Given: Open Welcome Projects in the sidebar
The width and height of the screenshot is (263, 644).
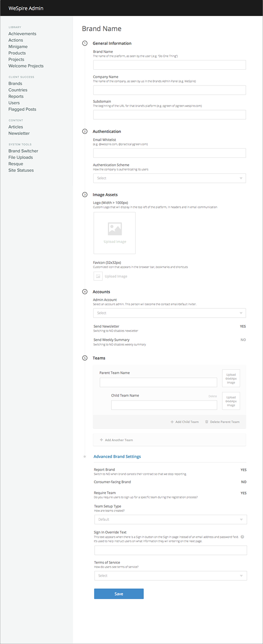Looking at the screenshot, I should 26,66.
